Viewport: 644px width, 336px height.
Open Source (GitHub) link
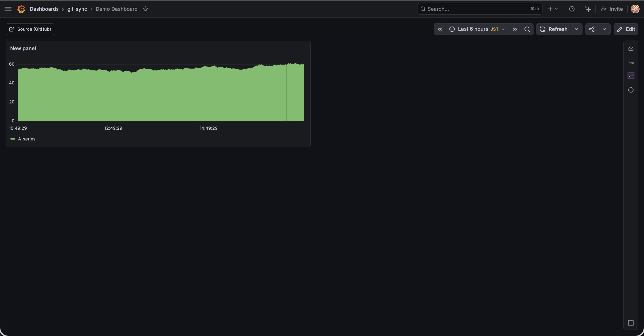pyautogui.click(x=30, y=29)
